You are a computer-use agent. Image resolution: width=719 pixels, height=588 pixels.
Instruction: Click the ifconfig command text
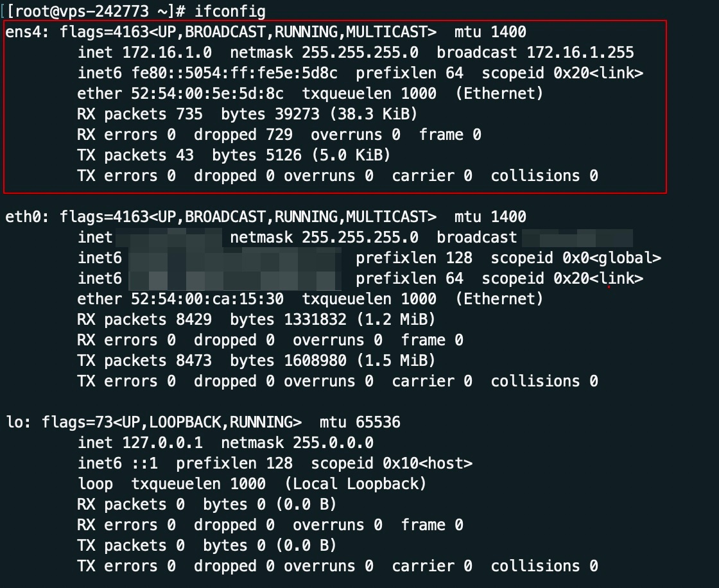coord(230,11)
